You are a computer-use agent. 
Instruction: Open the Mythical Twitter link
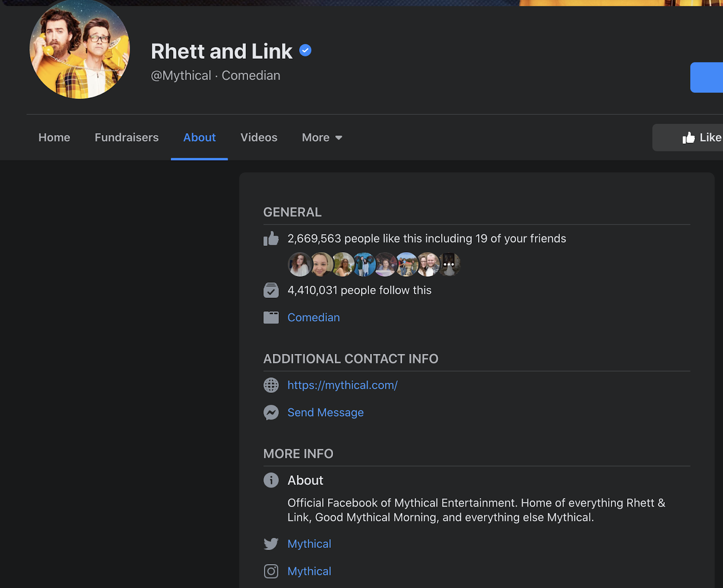(x=310, y=544)
